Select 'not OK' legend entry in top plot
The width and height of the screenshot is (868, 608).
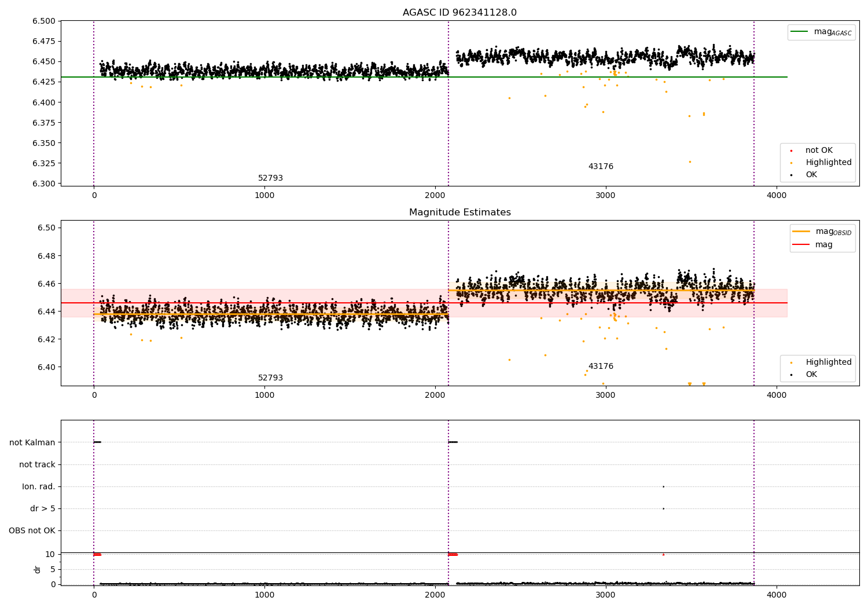pyautogui.click(x=812, y=151)
